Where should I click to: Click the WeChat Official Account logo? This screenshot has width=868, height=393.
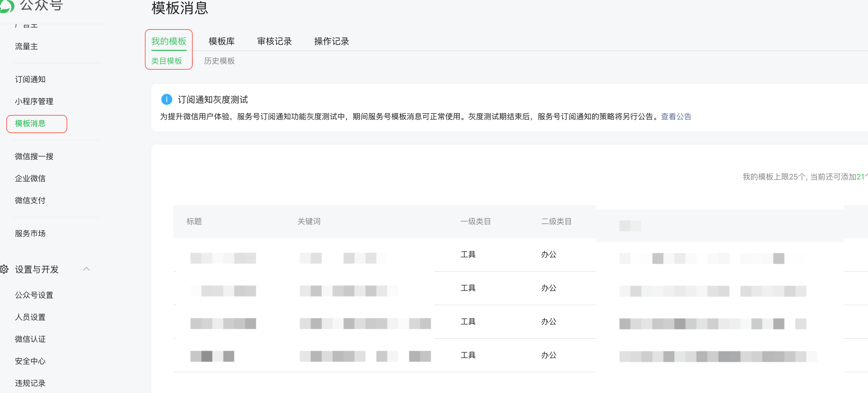[7, 6]
